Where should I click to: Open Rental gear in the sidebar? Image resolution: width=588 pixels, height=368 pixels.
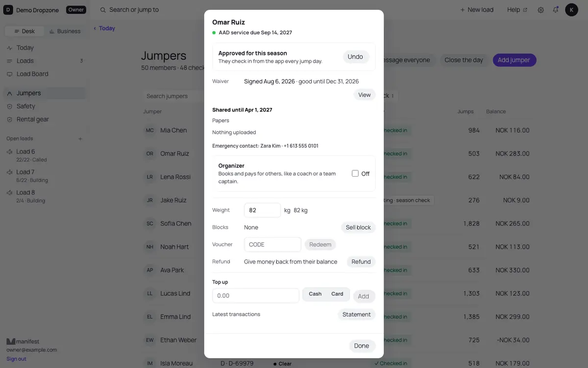(45, 119)
